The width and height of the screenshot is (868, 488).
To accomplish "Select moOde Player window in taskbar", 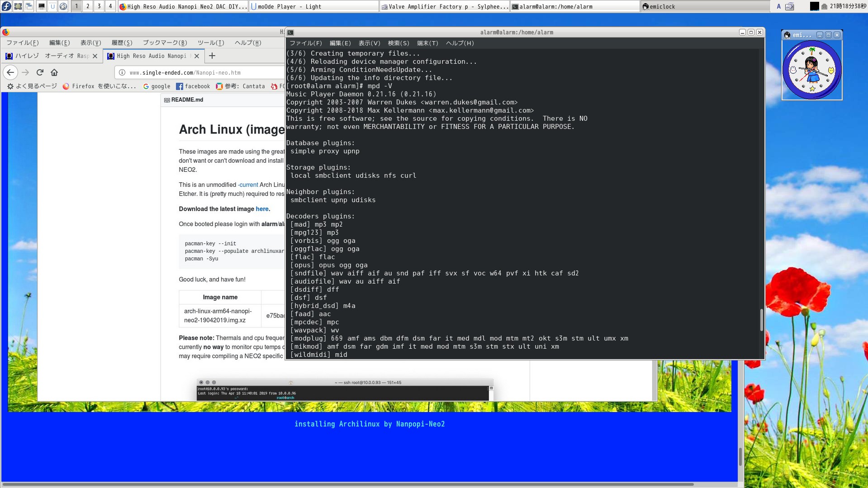I will coord(313,6).
